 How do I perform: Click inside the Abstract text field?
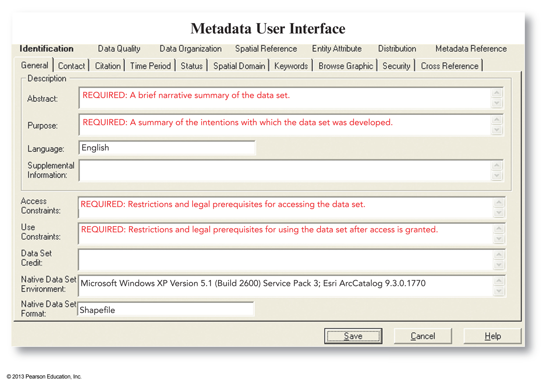274,97
